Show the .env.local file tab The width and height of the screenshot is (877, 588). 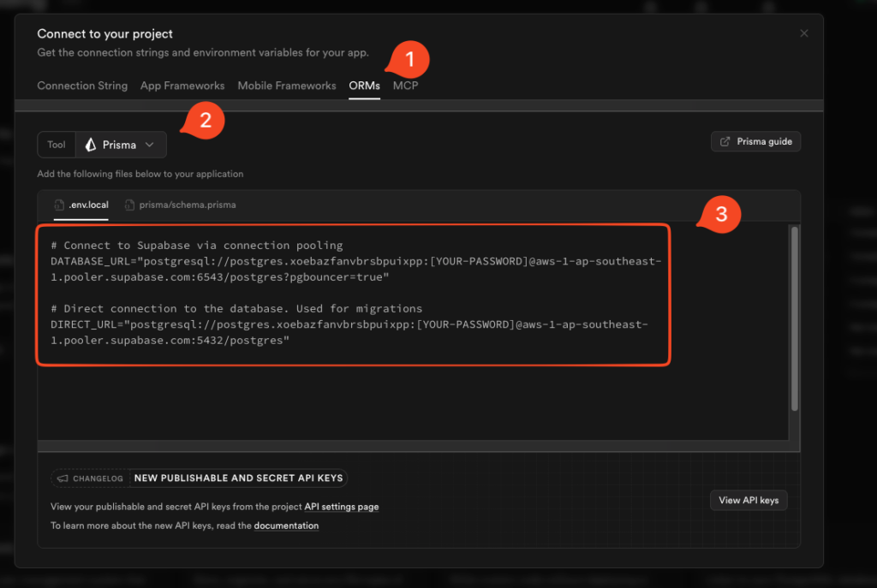[88, 205]
